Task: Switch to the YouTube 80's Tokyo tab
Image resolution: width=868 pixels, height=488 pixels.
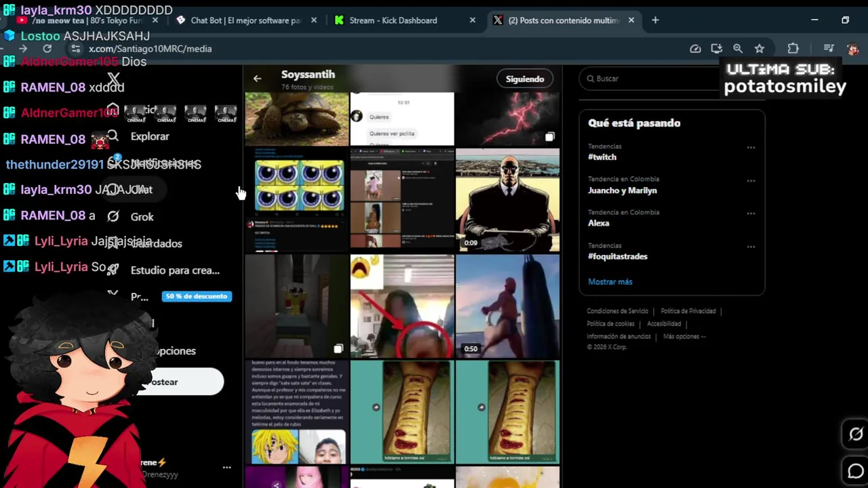Action: pyautogui.click(x=87, y=20)
